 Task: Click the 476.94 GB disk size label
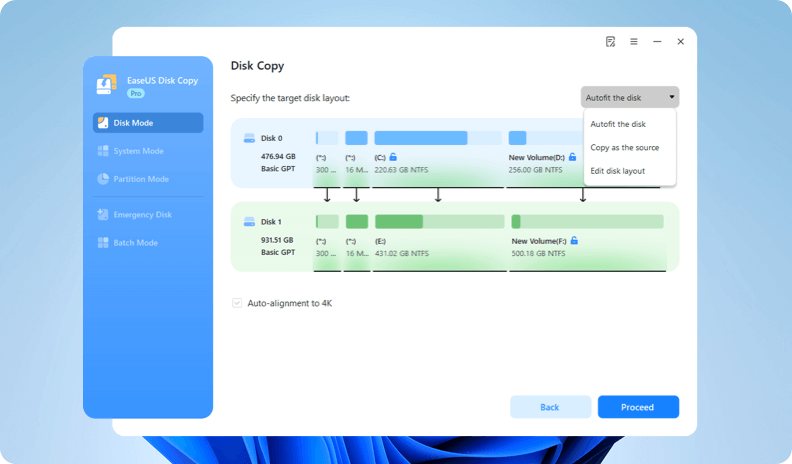tap(278, 157)
